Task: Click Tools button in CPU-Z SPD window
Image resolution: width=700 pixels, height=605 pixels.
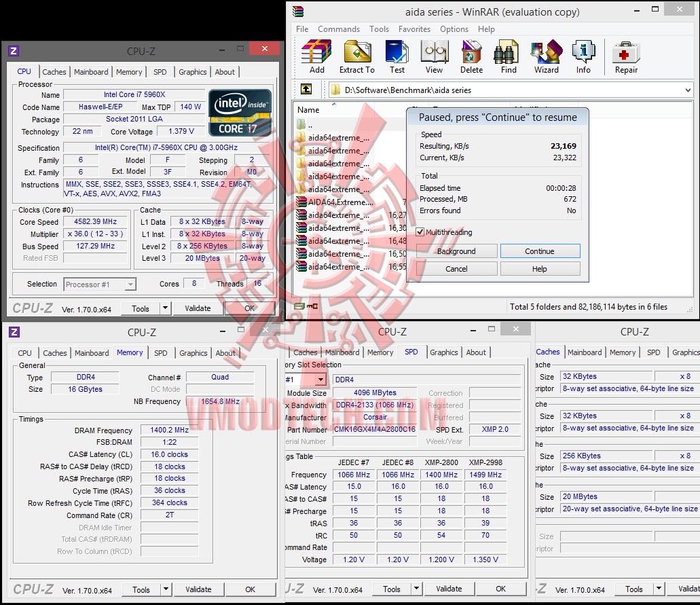Action: point(392,589)
